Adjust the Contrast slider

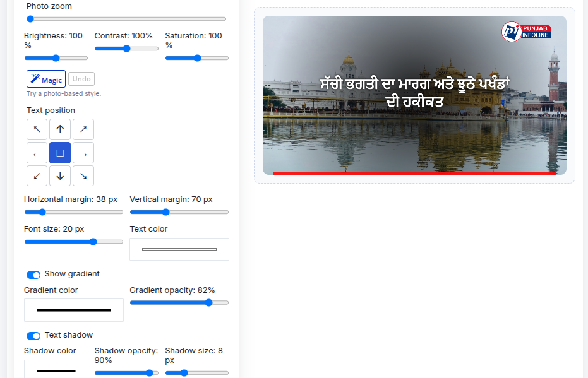pyautogui.click(x=126, y=49)
